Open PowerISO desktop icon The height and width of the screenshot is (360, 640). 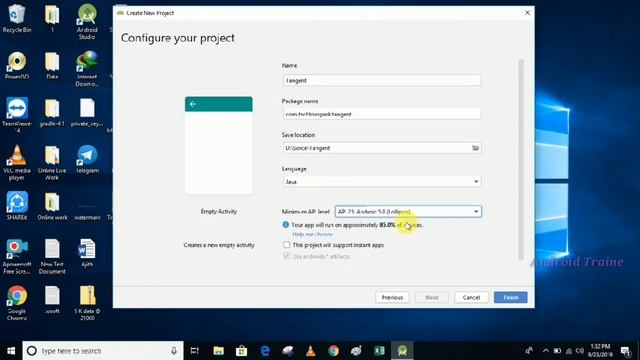pyautogui.click(x=17, y=65)
